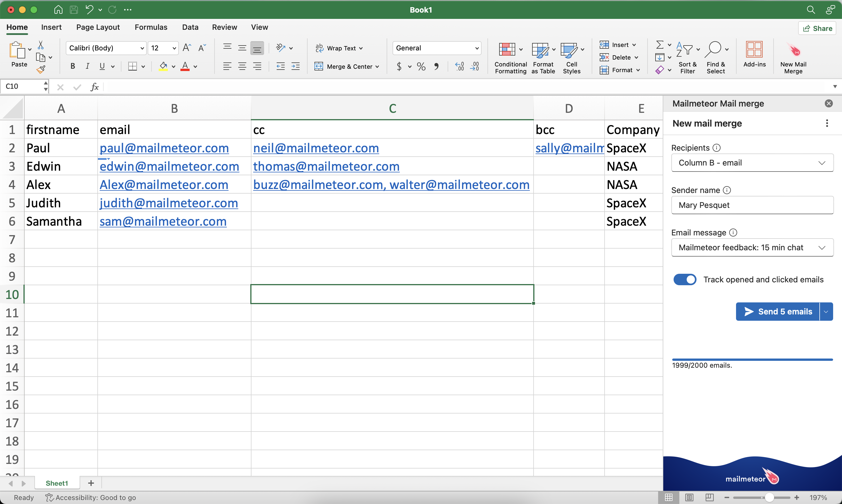The height and width of the screenshot is (504, 842).
Task: Decrease font size with the smaller A icon
Action: tap(202, 48)
